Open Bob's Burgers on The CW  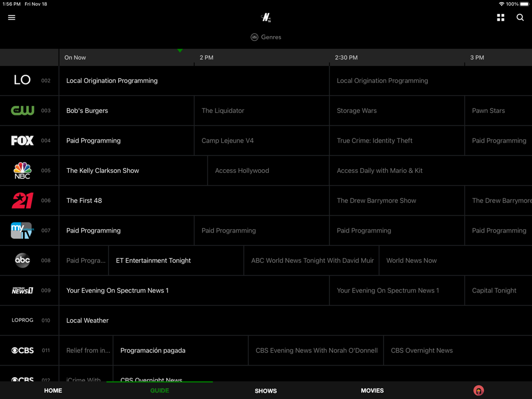click(127, 111)
